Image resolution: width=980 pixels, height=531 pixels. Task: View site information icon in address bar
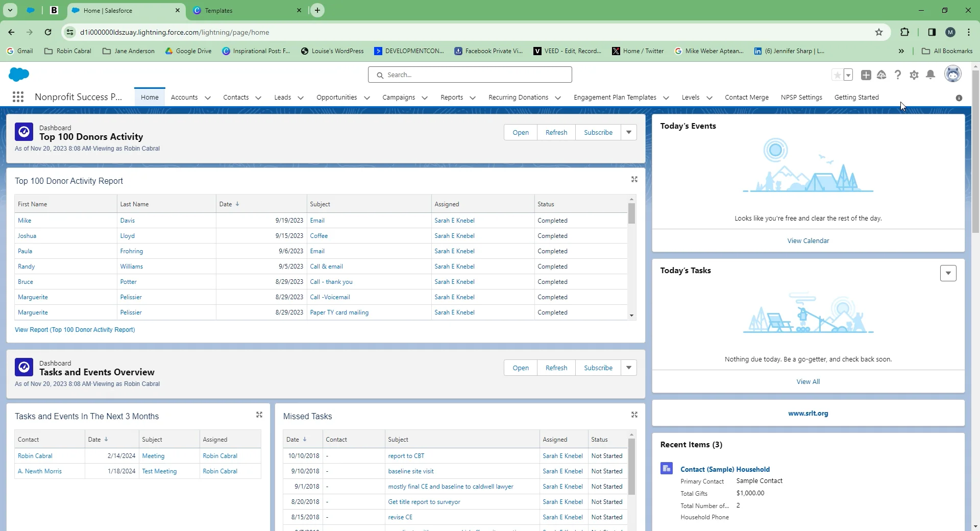click(x=70, y=32)
